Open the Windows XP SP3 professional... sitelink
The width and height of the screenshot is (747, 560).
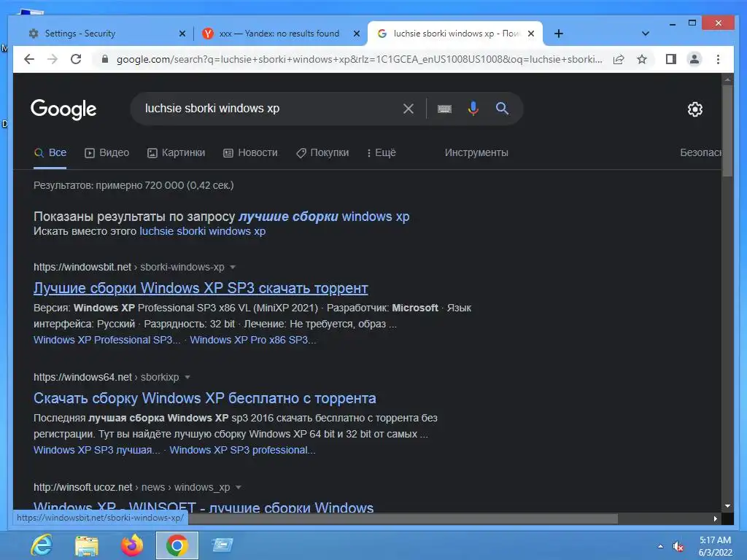point(242,450)
